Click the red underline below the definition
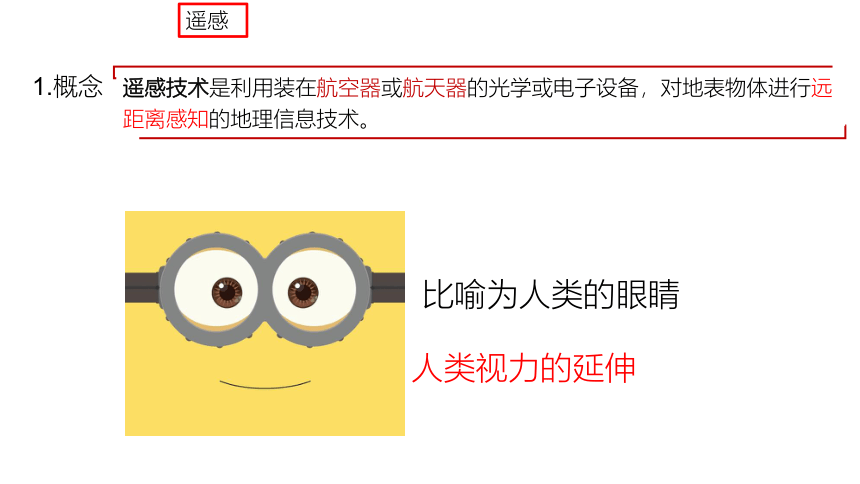This screenshot has width=860, height=484. (493, 138)
